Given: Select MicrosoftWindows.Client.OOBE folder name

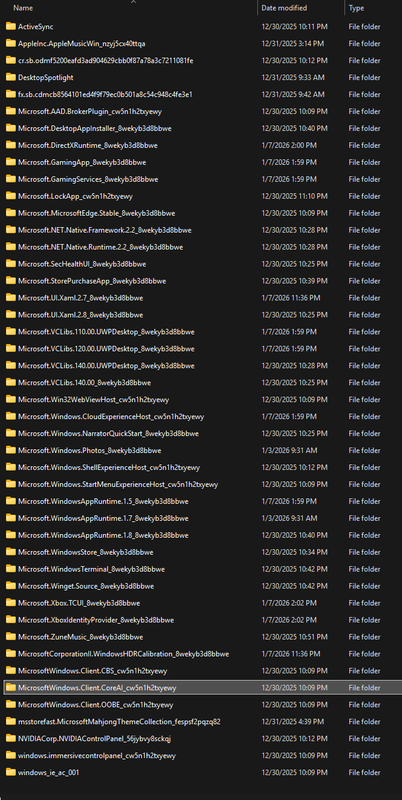Looking at the screenshot, I should (x=95, y=704).
